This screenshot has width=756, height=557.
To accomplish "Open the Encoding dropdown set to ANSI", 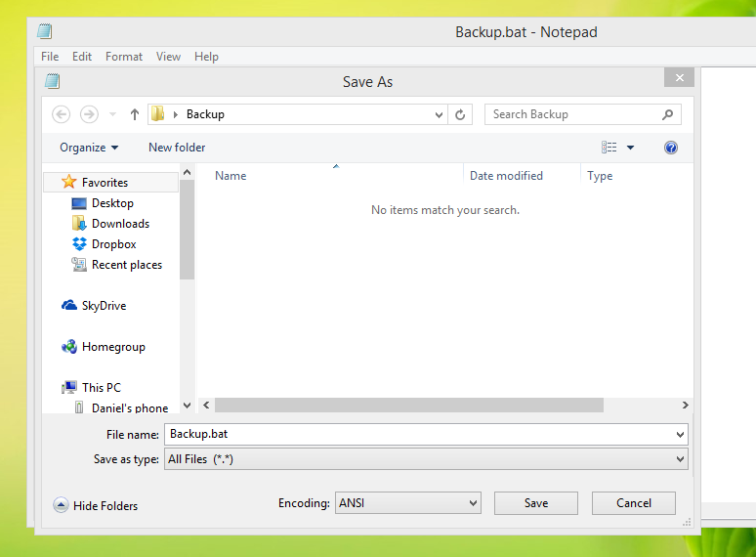I will pos(407,503).
